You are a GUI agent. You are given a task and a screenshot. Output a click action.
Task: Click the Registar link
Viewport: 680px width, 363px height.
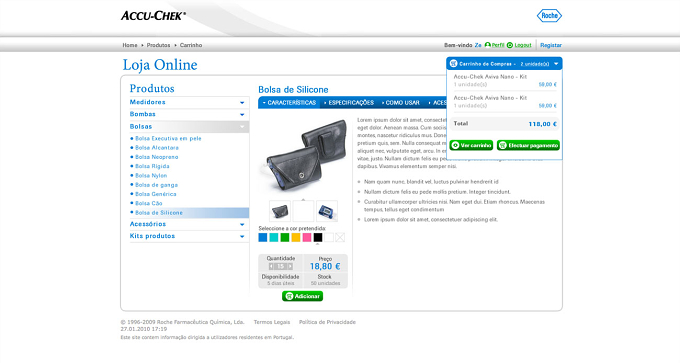click(x=551, y=45)
